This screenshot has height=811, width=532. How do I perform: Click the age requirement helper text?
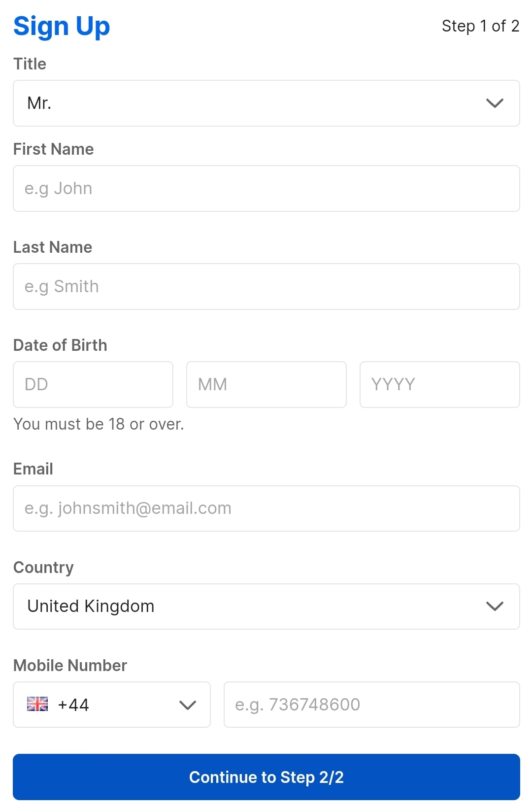coord(99,424)
